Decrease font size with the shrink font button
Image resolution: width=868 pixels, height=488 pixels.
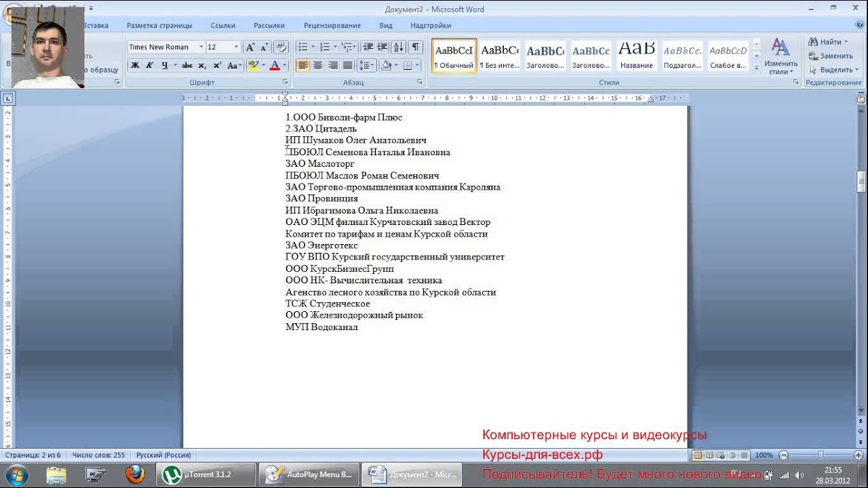[264, 47]
